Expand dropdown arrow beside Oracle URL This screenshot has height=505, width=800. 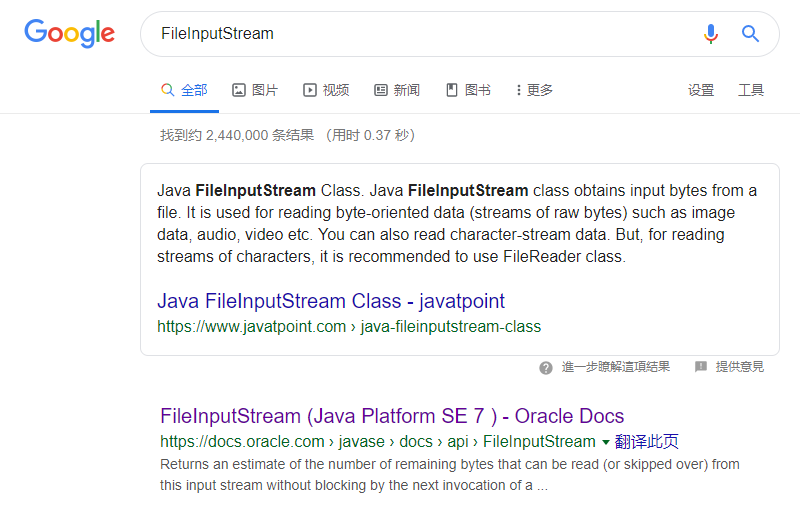click(x=606, y=442)
